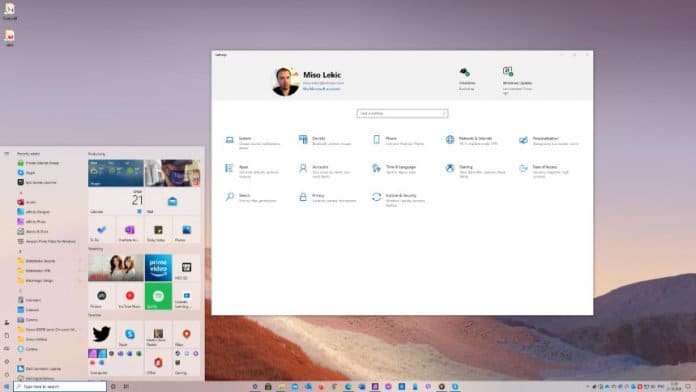Viewport: 696px width, 392px height.
Task: Open the Calendar tile showing 21
Action: click(116, 201)
